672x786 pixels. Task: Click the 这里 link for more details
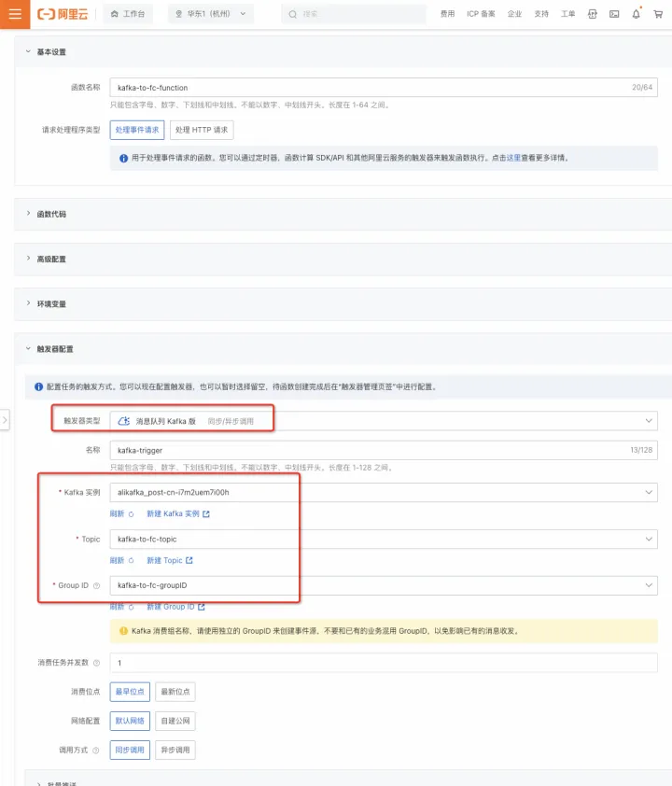coord(513,158)
